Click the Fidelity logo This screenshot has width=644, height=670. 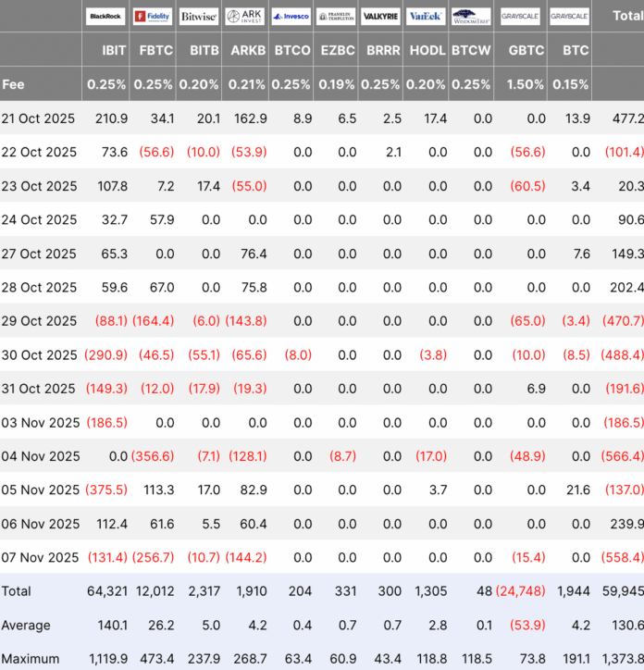pyautogui.click(x=152, y=17)
